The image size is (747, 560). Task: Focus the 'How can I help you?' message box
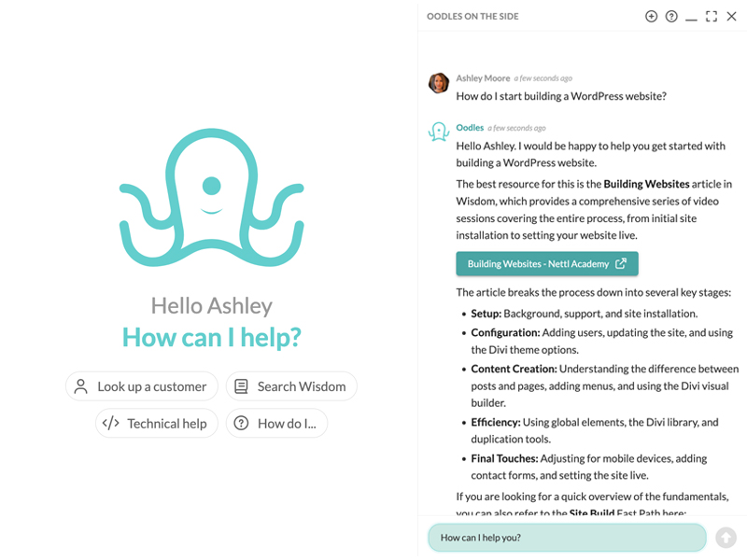567,538
